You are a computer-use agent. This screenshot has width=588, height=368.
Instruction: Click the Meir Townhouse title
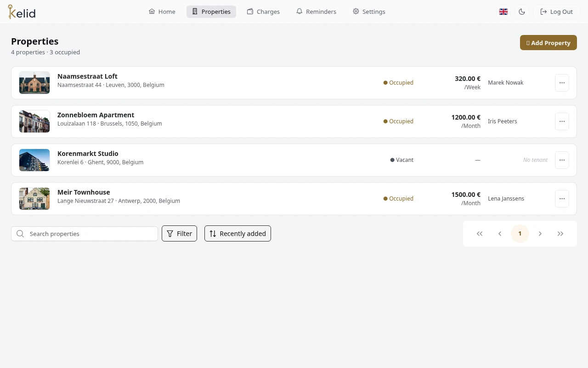84,192
